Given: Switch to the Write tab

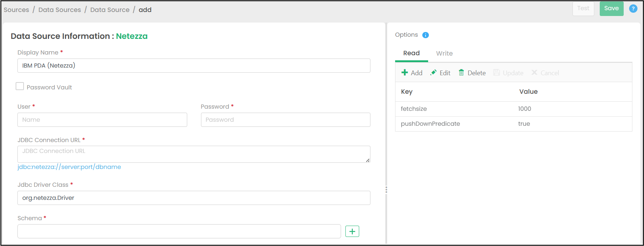Looking at the screenshot, I should coord(444,53).
